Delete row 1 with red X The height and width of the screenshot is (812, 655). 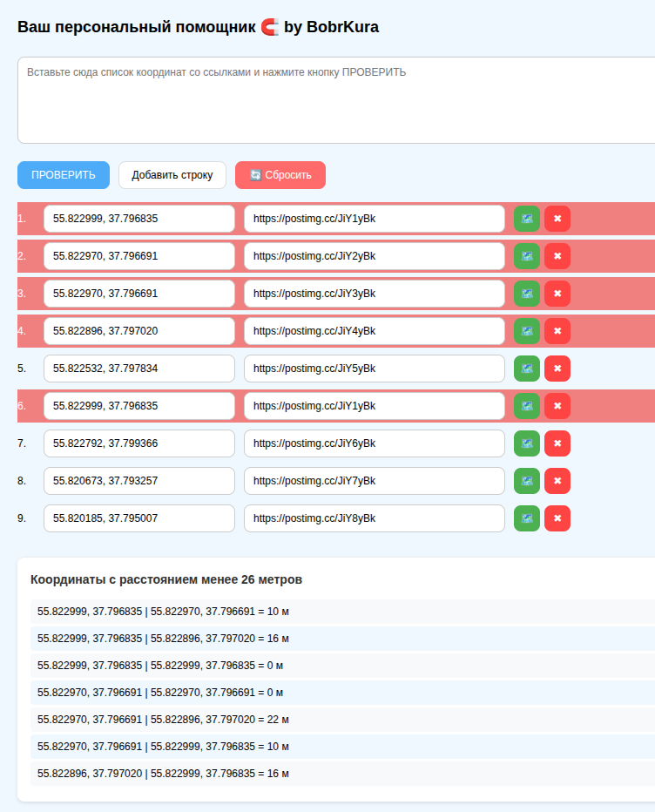coord(557,219)
